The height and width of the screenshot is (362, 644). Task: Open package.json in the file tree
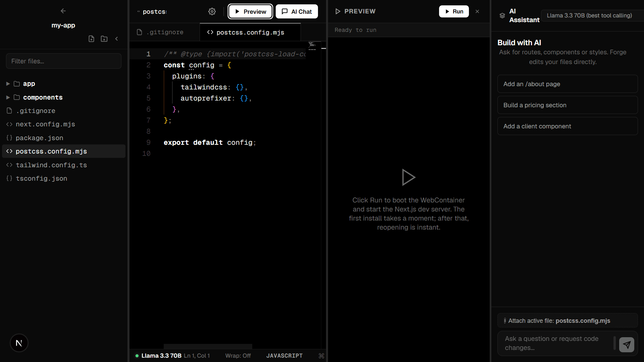[x=64, y=138]
